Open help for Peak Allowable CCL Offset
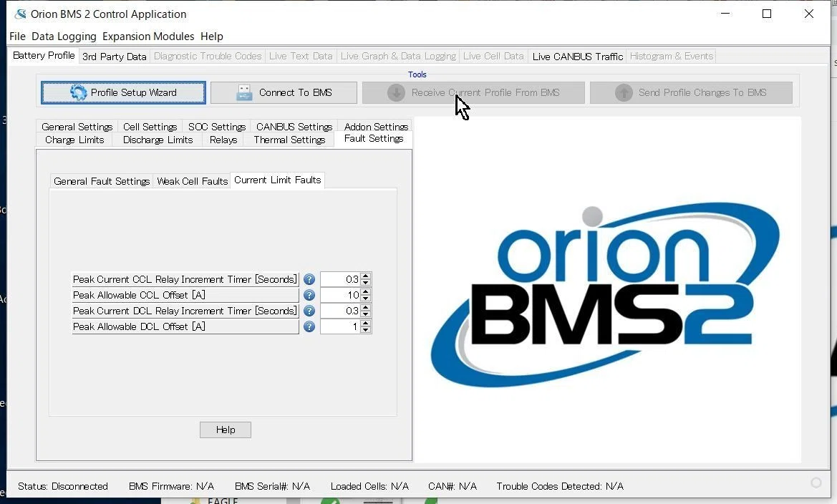 tap(309, 295)
